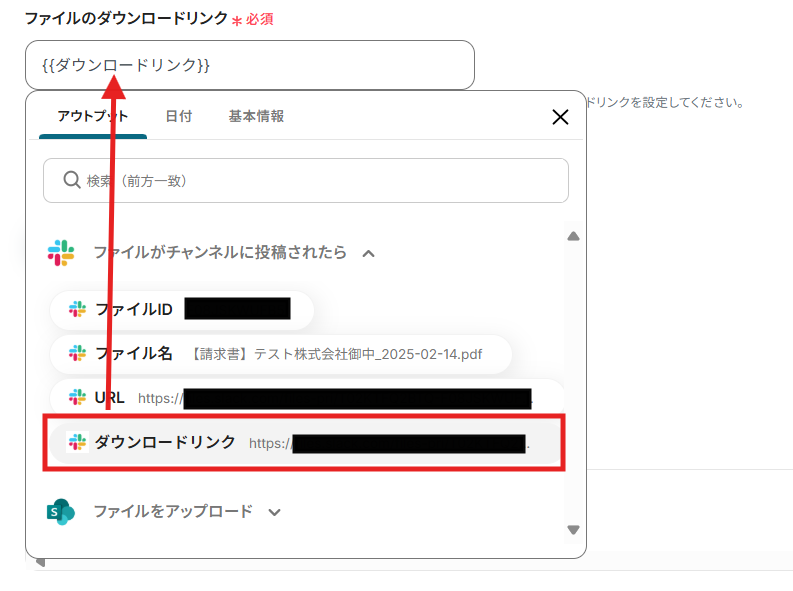Click the SharePoint icon beside ファイルをアップロード
This screenshot has width=793, height=591.
tap(61, 512)
